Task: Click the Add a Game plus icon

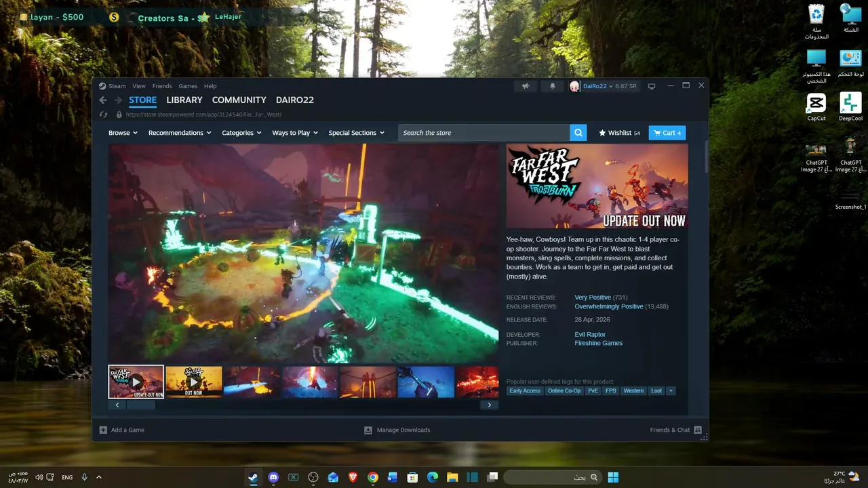Action: pos(103,430)
